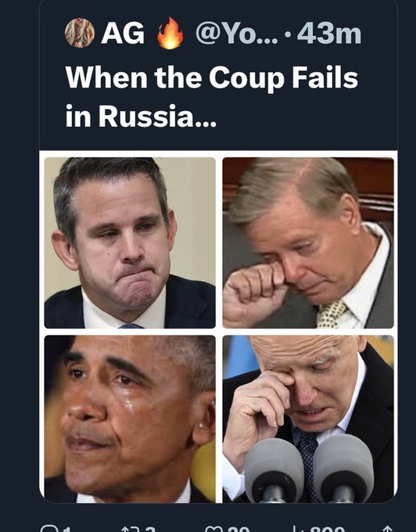Like the tweet with heart icon
Image resolution: width=416 pixels, height=532 pixels.
[214, 530]
